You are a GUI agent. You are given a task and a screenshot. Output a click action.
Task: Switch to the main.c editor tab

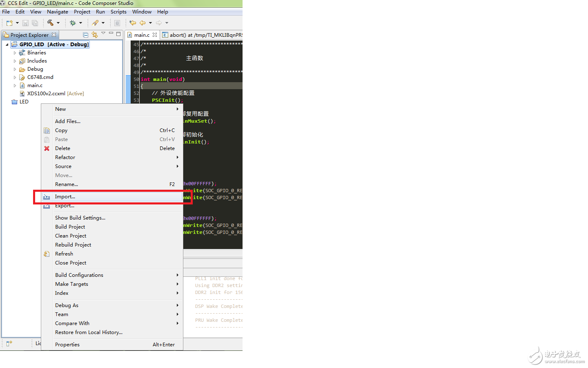click(142, 35)
